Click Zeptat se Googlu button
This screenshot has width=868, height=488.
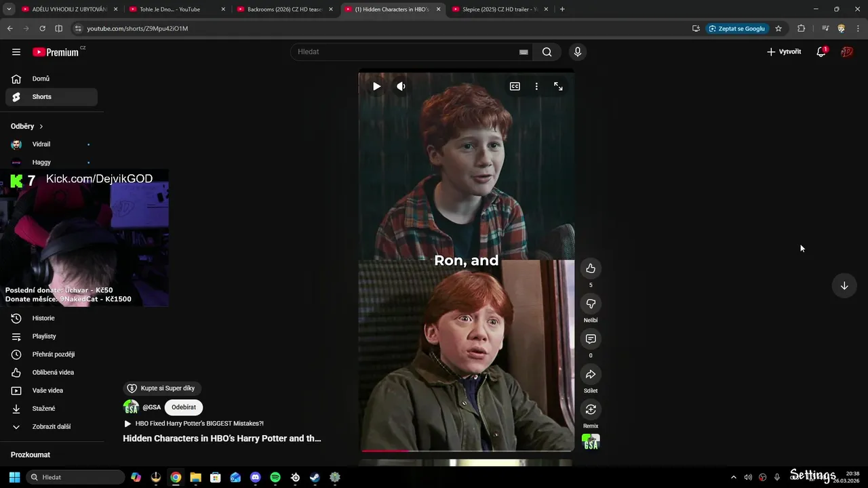(x=737, y=28)
